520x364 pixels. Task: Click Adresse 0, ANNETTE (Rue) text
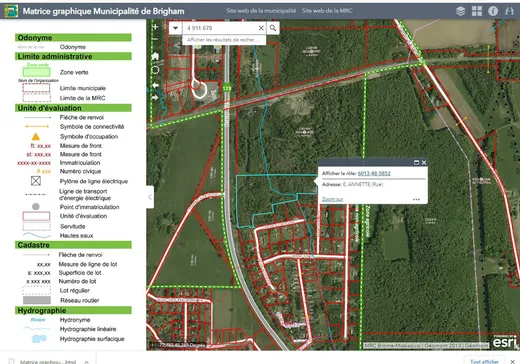[x=352, y=184]
